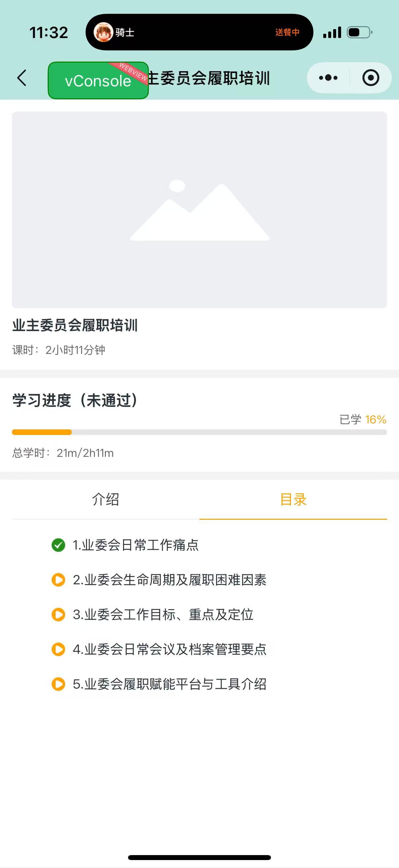The image size is (399, 868).
Task: Open the vConsole debug panel
Action: 98,80
